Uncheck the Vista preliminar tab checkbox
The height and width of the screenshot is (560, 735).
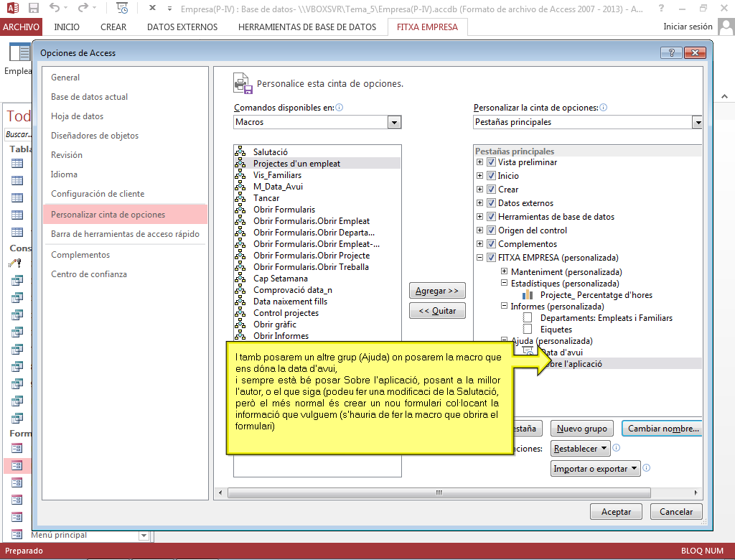pyautogui.click(x=491, y=162)
